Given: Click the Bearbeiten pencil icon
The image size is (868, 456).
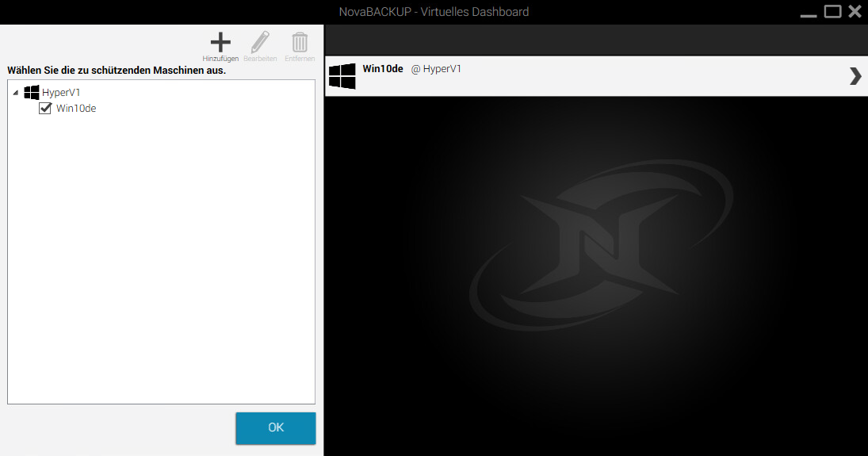Looking at the screenshot, I should [260, 42].
